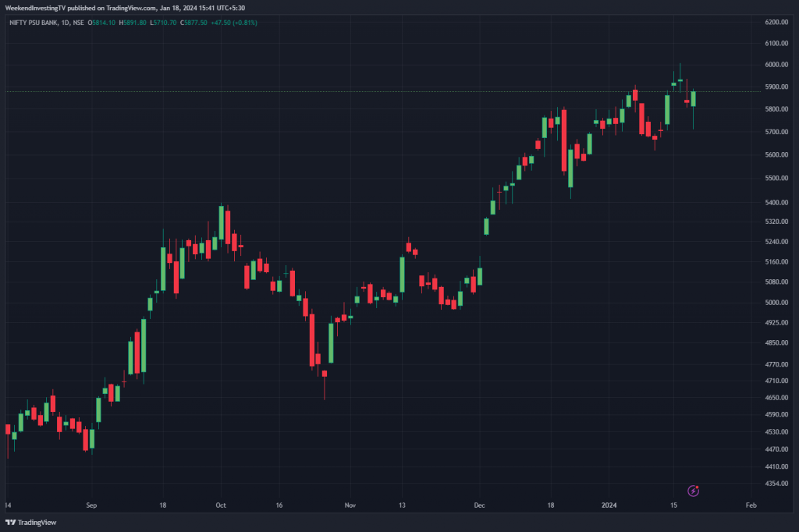This screenshot has height=532, width=799.
Task: Select the 4354.00 price axis label
Action: [776, 484]
